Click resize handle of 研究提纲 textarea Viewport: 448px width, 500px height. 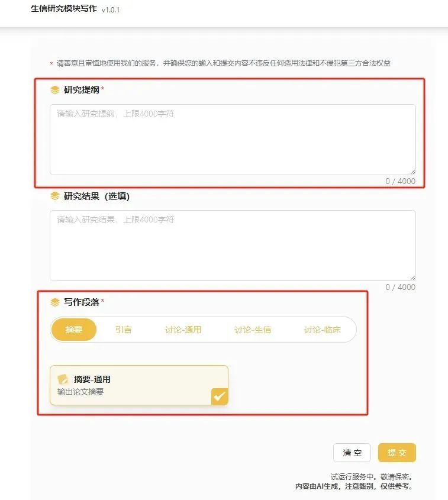412,172
